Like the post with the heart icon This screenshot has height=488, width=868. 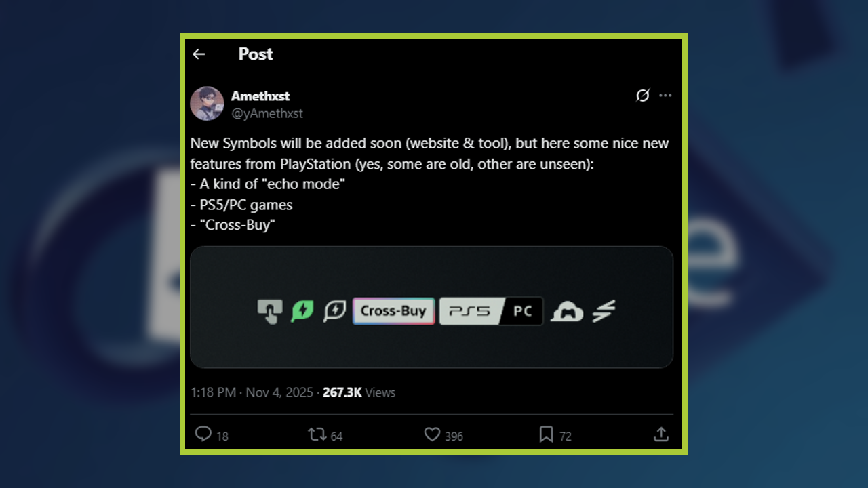coord(432,434)
